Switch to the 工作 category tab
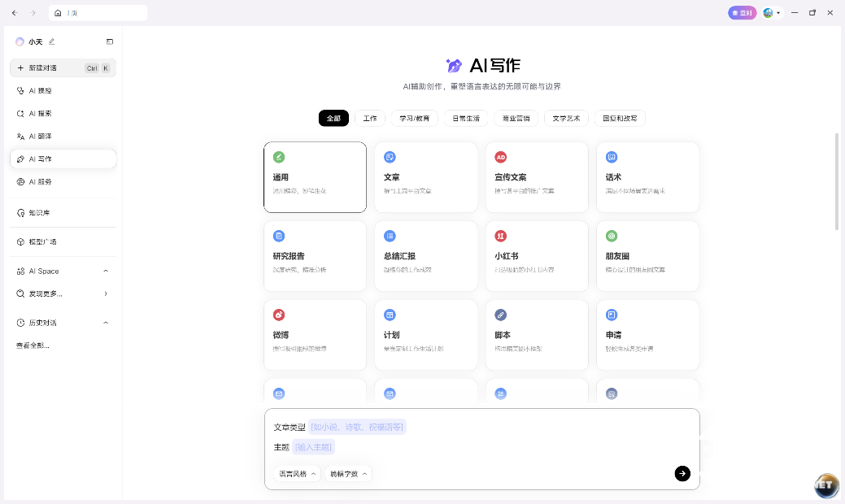This screenshot has width=845, height=504. (370, 119)
